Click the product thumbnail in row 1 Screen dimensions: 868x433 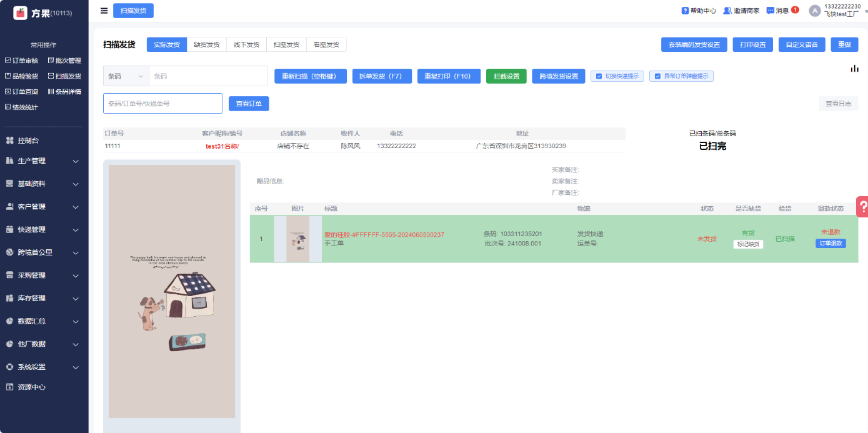pyautogui.click(x=298, y=239)
